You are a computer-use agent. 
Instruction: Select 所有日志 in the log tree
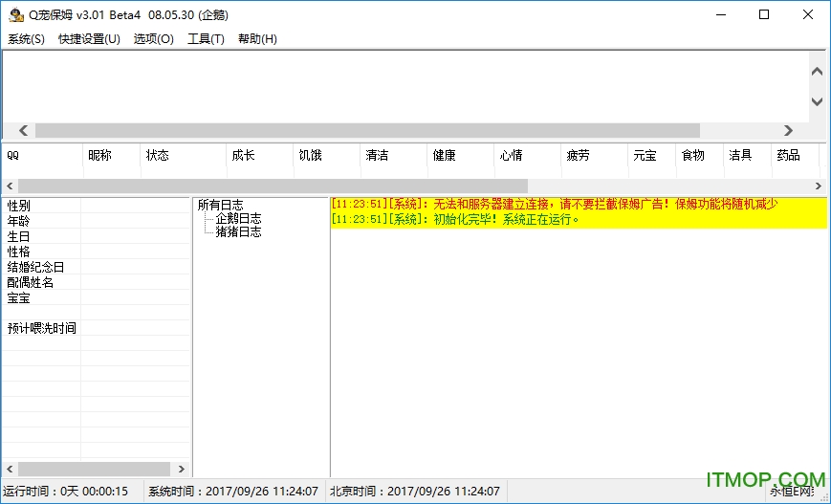[221, 205]
